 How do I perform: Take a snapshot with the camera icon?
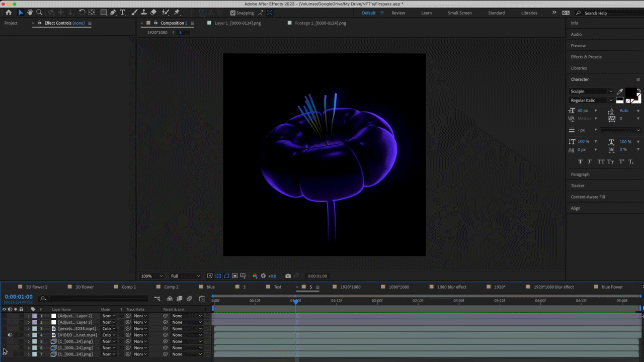[288, 276]
